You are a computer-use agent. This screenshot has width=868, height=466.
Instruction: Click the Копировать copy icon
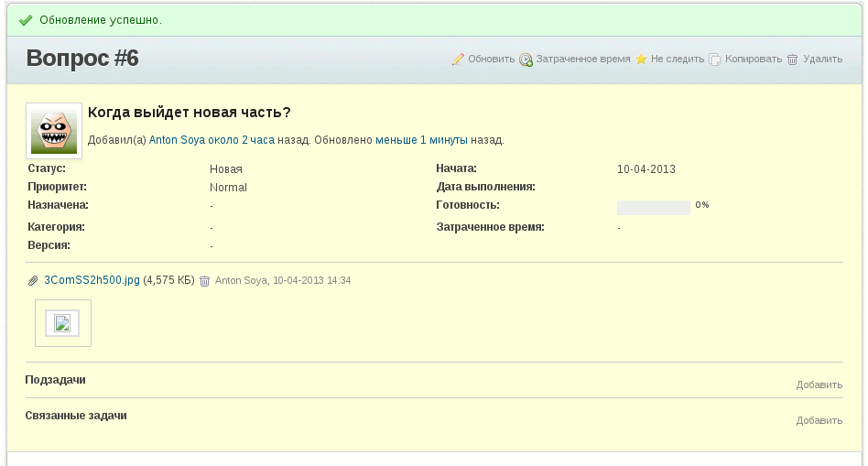point(716,60)
